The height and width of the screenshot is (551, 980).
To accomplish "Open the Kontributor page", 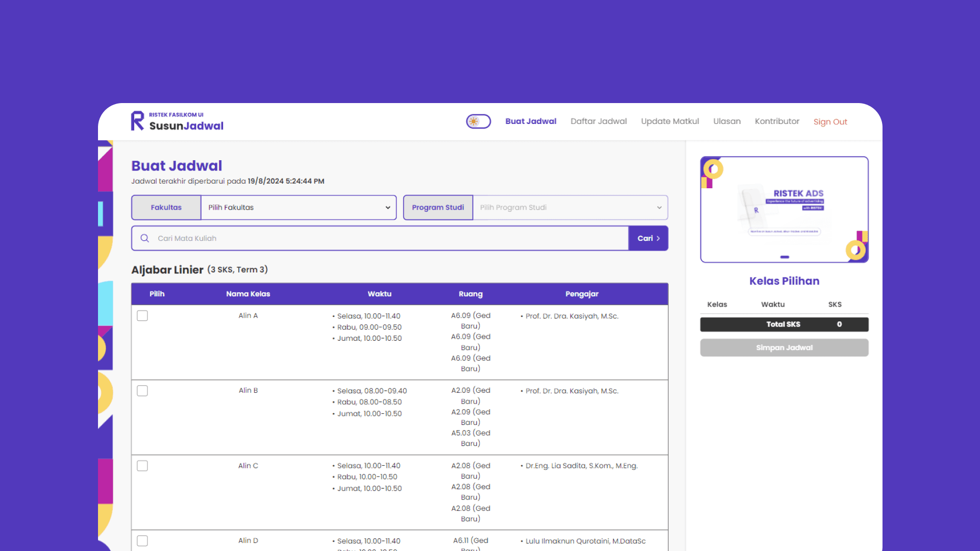I will (777, 121).
